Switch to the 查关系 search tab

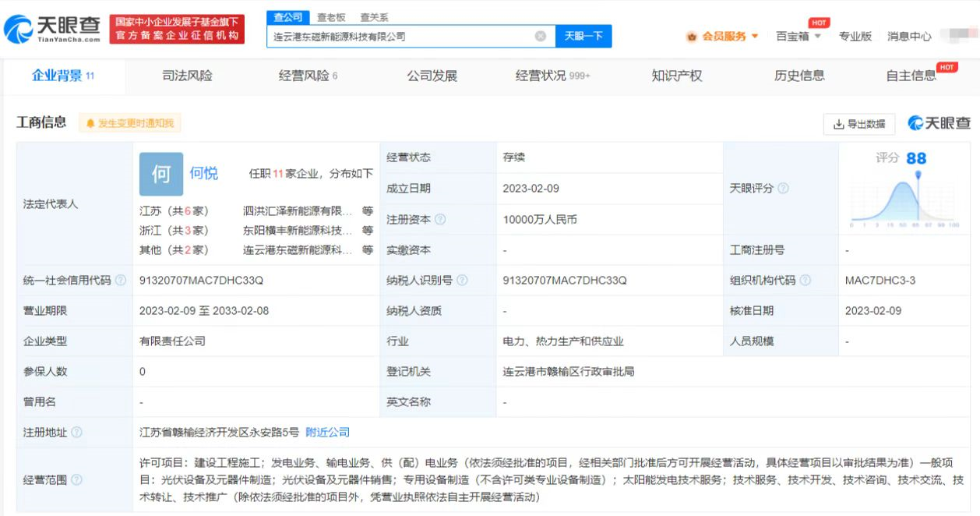click(x=374, y=17)
